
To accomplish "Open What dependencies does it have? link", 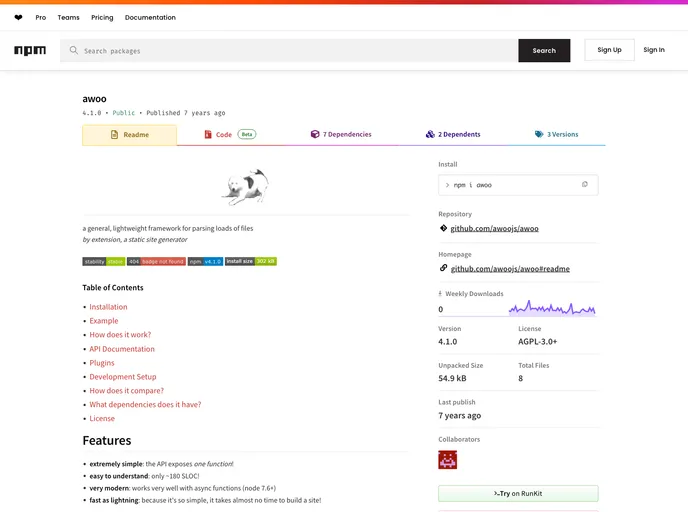I will (145, 405).
